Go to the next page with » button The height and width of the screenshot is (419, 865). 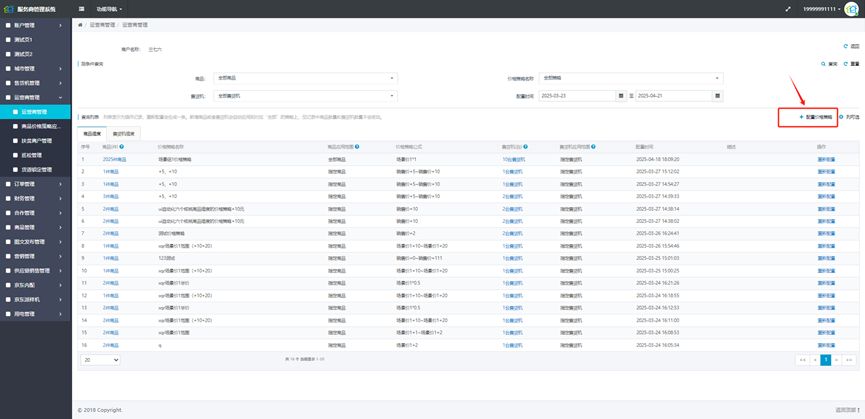coord(837,359)
